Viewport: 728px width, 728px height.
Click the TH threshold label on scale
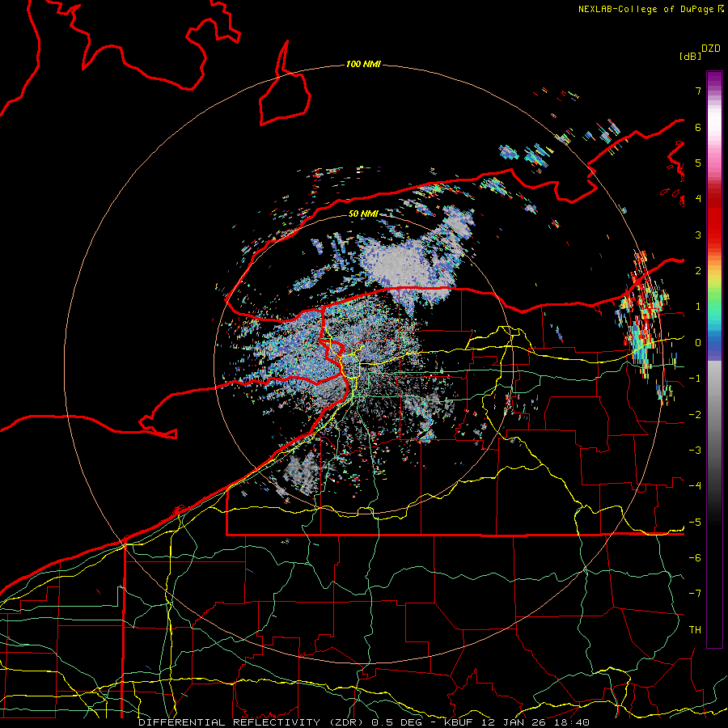click(695, 630)
